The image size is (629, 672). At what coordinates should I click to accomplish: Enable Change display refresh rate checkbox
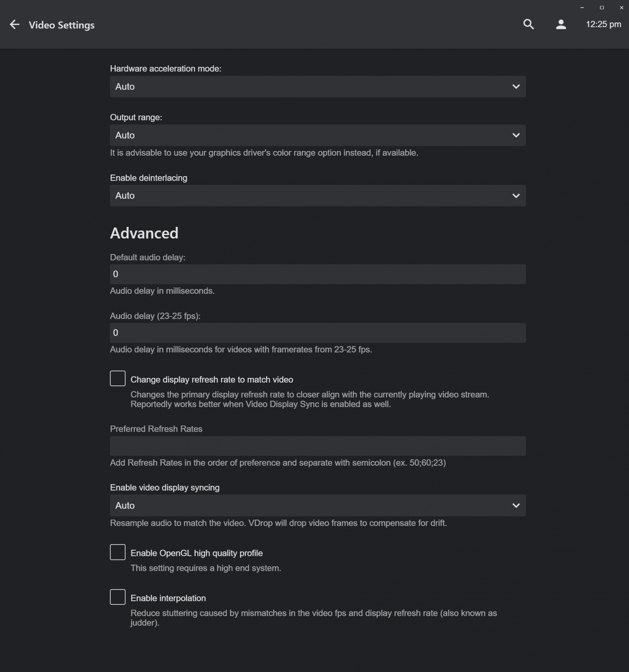[118, 378]
